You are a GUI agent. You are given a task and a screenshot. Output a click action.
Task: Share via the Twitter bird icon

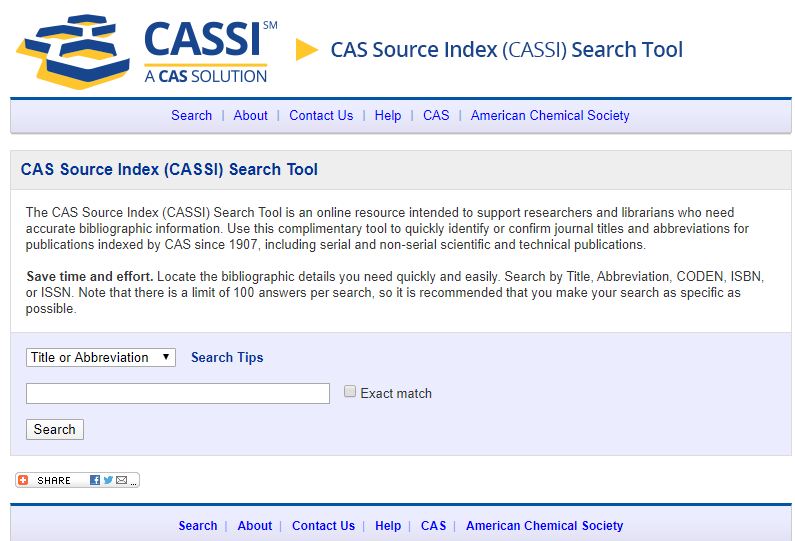click(x=108, y=480)
